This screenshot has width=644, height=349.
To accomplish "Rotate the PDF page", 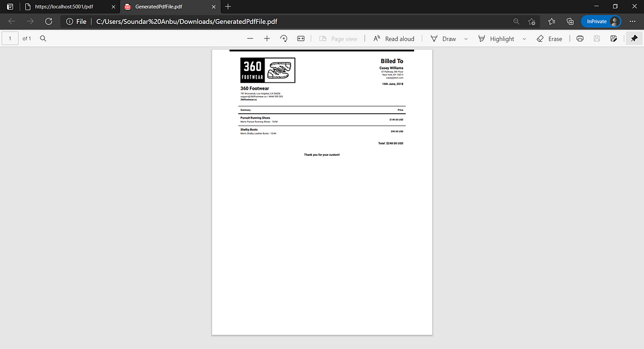I will click(x=284, y=39).
